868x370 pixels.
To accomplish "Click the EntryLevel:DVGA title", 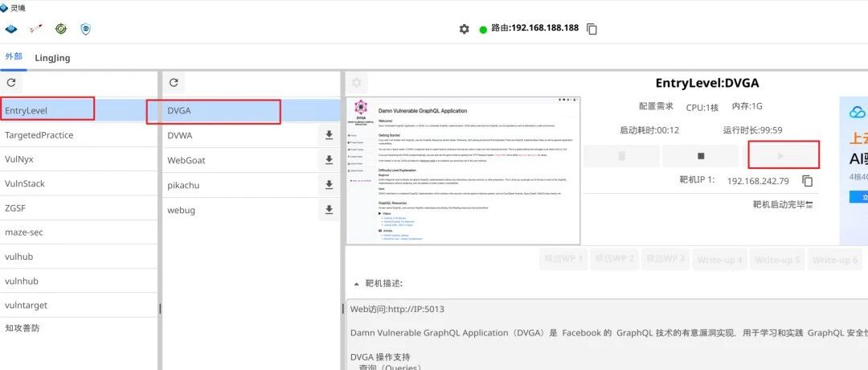I will point(707,83).
